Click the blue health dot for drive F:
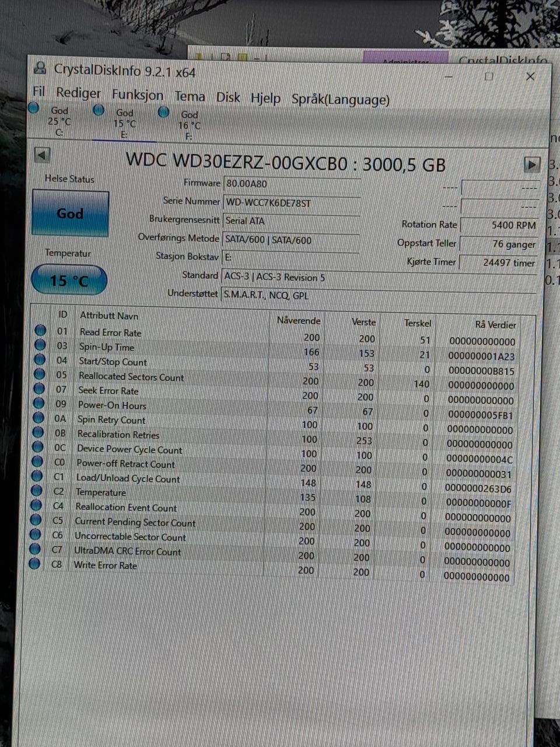The image size is (560, 747). 164,112
